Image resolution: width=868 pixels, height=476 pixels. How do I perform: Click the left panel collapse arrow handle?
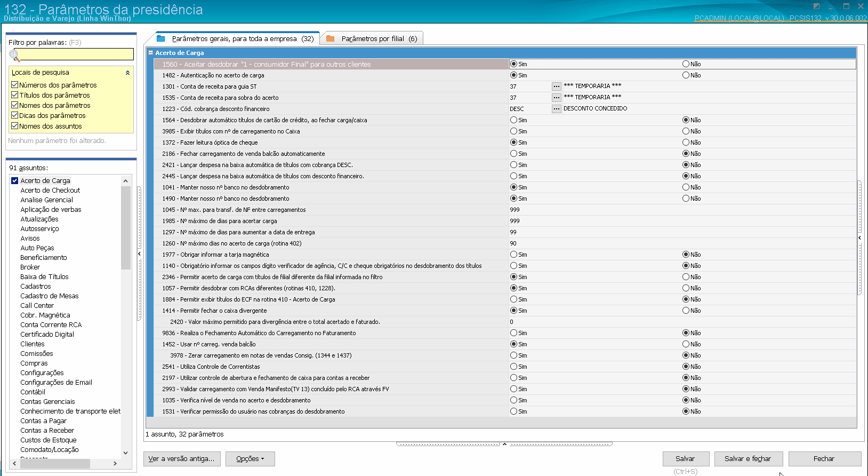(139, 254)
